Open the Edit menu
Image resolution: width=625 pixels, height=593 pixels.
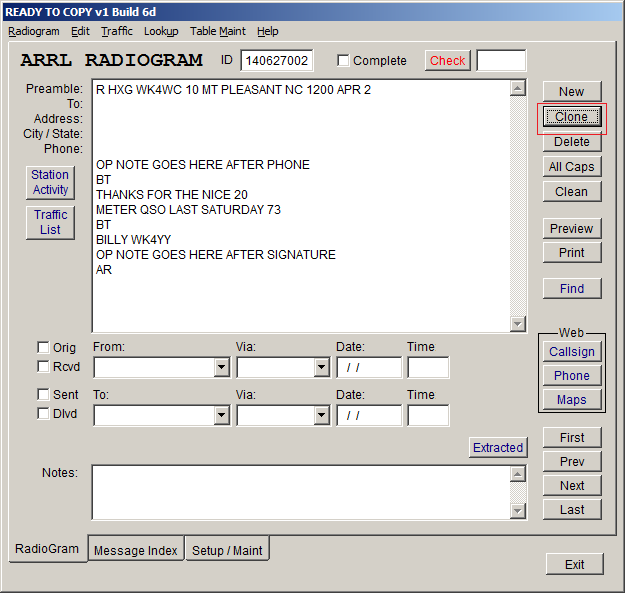click(x=80, y=31)
